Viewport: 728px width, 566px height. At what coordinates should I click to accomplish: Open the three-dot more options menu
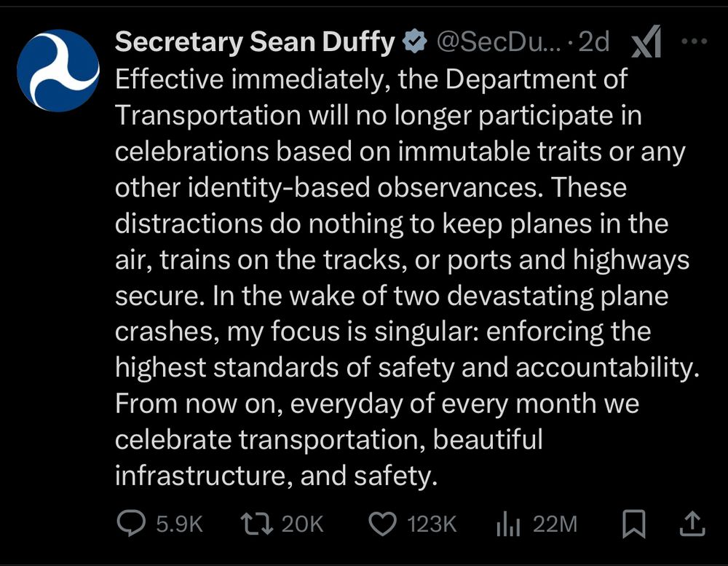[694, 42]
